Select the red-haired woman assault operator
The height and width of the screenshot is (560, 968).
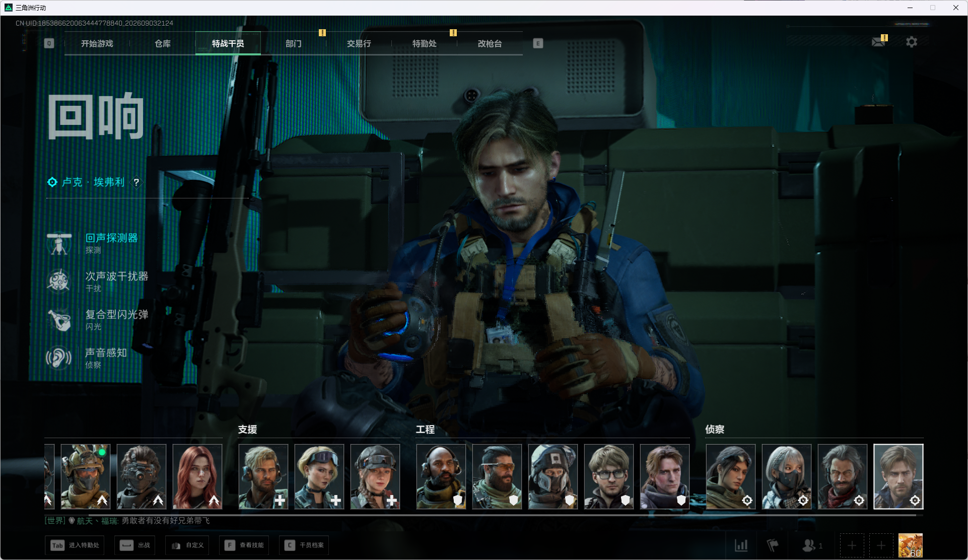[197, 476]
